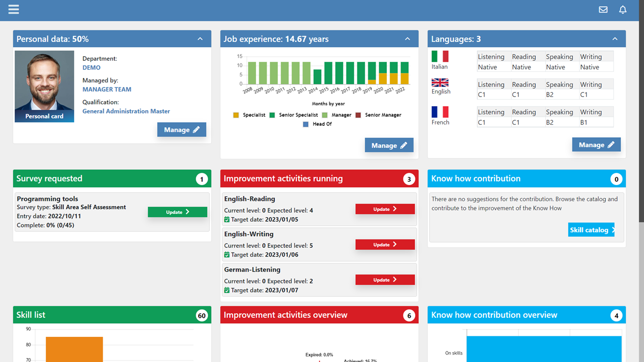Click the Head Of legend color swatch

(x=306, y=124)
